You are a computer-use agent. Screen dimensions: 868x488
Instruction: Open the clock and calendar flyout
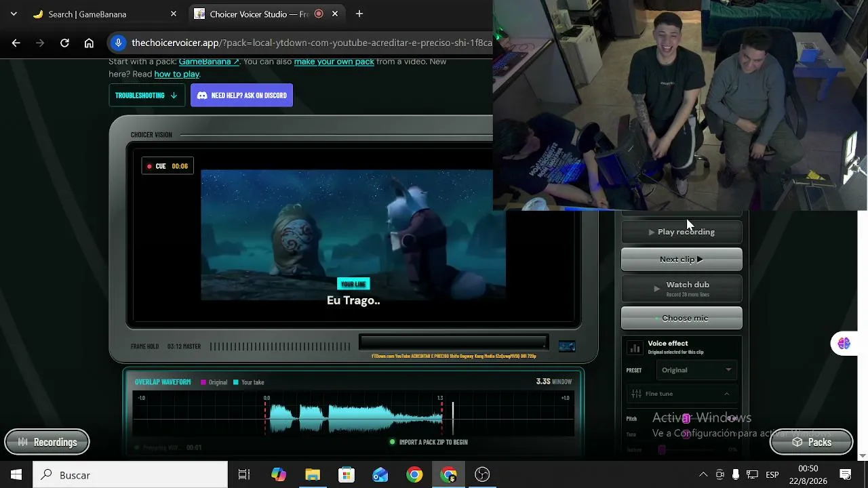808,474
